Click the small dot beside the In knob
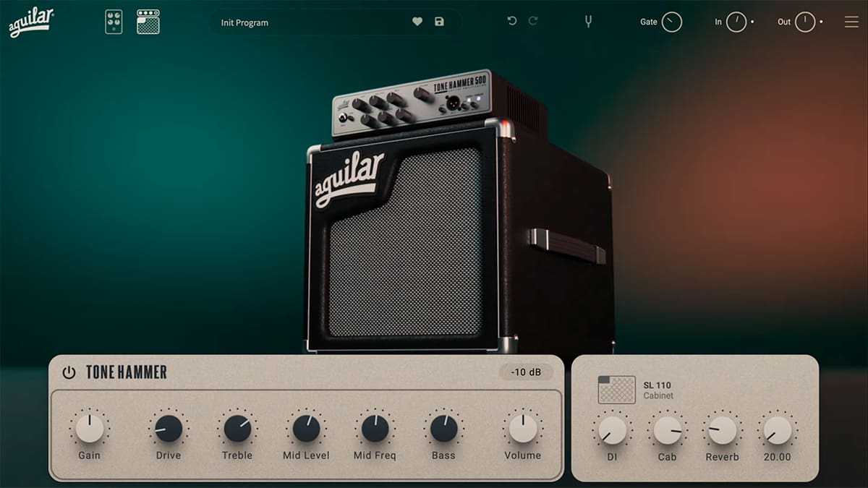Viewport: 868px width, 488px height. click(x=752, y=22)
